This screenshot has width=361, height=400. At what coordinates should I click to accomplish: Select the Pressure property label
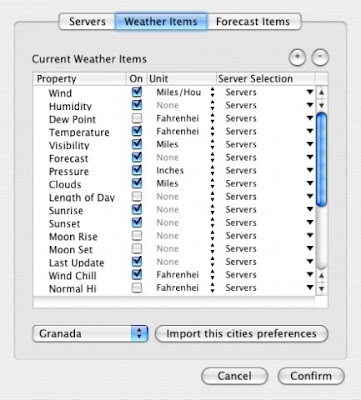pyautogui.click(x=69, y=171)
